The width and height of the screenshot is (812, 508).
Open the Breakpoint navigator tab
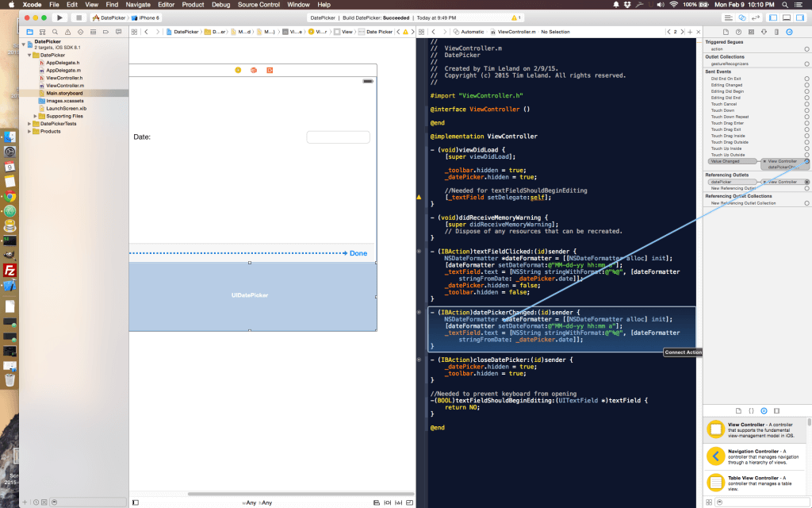105,32
